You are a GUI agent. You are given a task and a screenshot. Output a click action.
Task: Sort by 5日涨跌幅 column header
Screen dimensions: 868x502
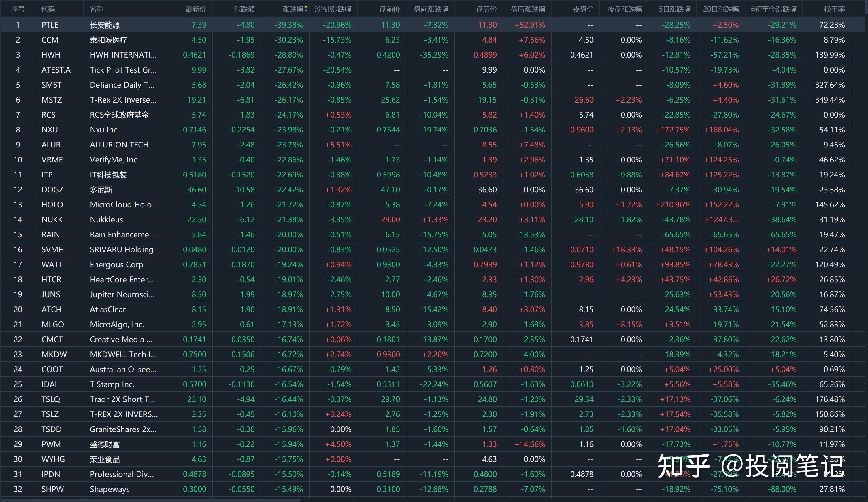[674, 9]
